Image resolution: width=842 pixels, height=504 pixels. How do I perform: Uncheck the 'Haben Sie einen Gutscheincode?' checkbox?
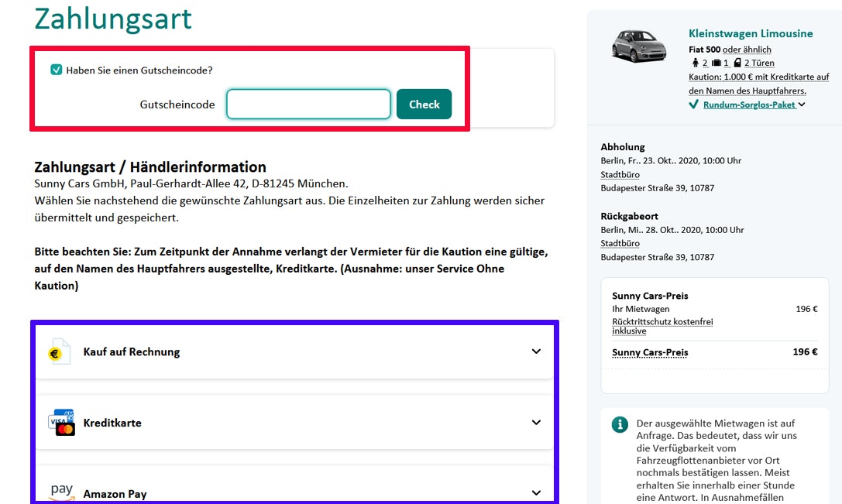coord(56,70)
